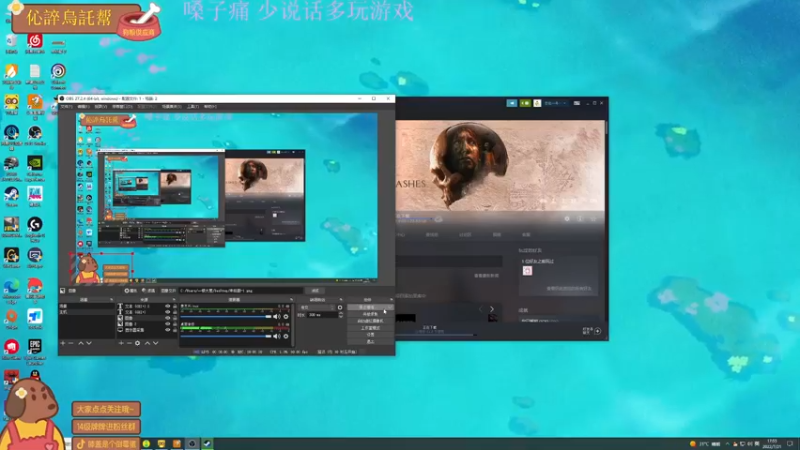Click the Stop Streaming button in OBS Controls

pyautogui.click(x=370, y=307)
